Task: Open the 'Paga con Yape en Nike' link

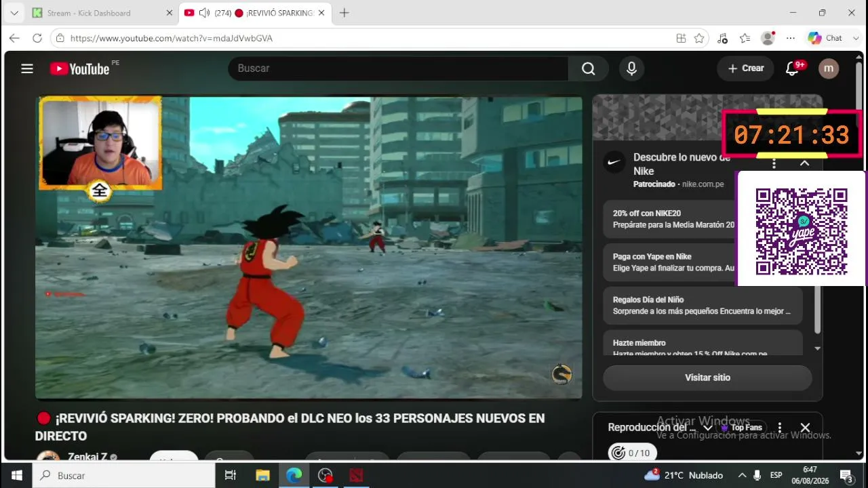Action: [669, 262]
